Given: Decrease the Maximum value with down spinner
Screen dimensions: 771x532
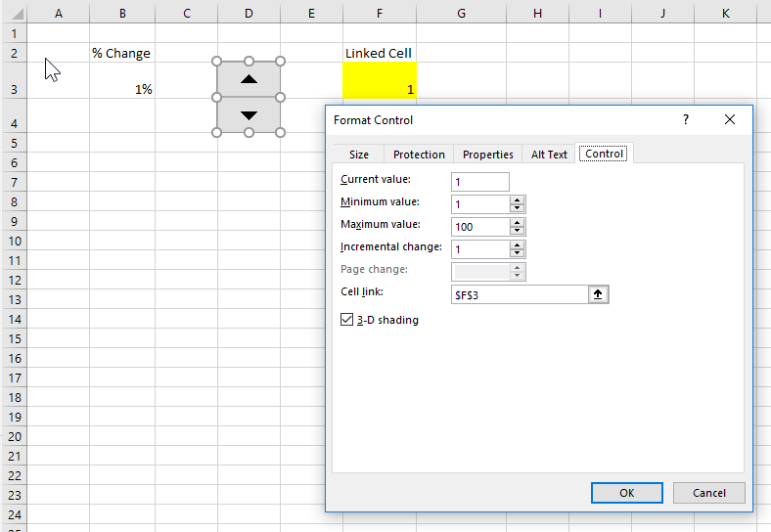Looking at the screenshot, I should click(x=517, y=231).
